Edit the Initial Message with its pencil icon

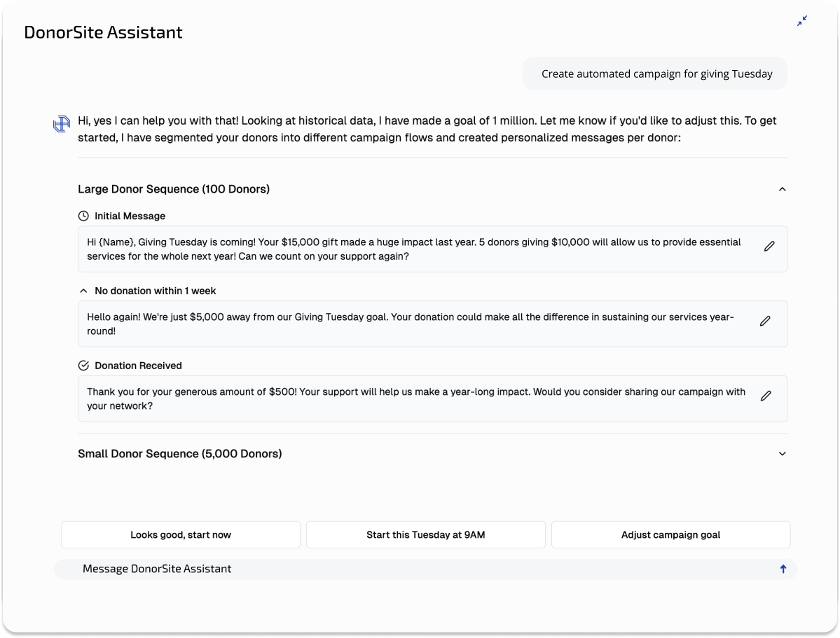point(769,247)
